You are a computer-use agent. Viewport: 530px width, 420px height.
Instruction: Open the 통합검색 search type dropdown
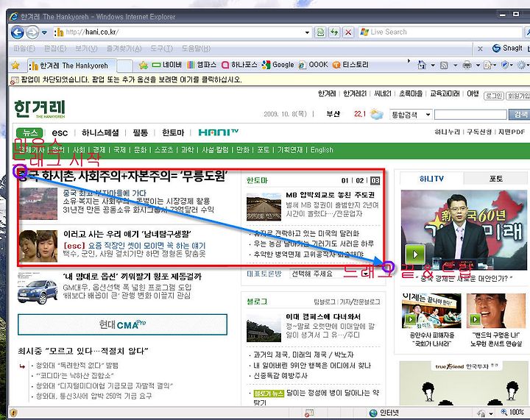click(x=411, y=115)
